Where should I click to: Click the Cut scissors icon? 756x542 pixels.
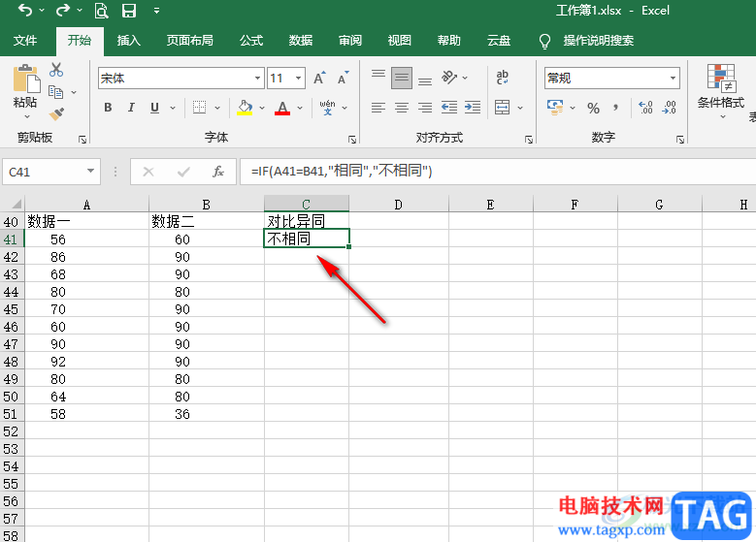56,70
